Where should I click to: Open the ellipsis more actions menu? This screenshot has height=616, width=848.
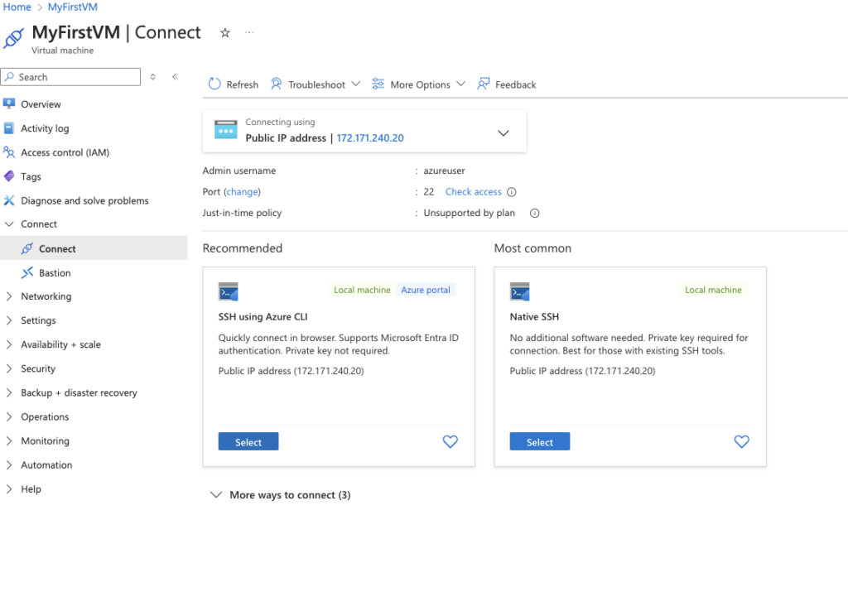coord(248,32)
